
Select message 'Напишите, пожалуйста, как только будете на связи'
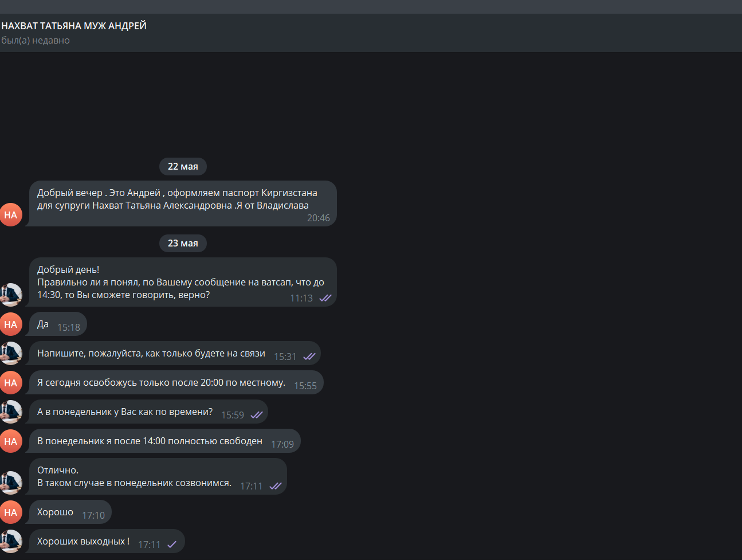175,354
